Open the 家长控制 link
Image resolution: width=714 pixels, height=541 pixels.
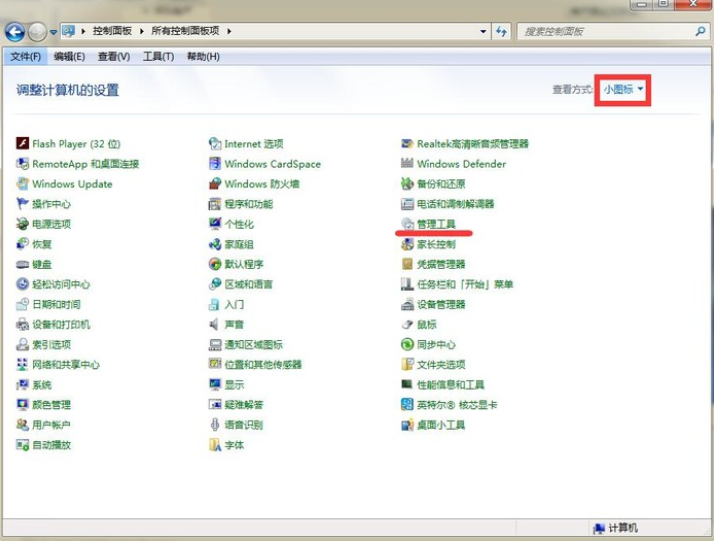[x=436, y=244]
